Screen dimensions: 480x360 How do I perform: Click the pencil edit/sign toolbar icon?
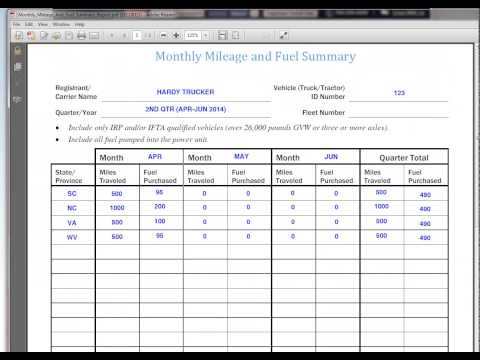(x=44, y=36)
